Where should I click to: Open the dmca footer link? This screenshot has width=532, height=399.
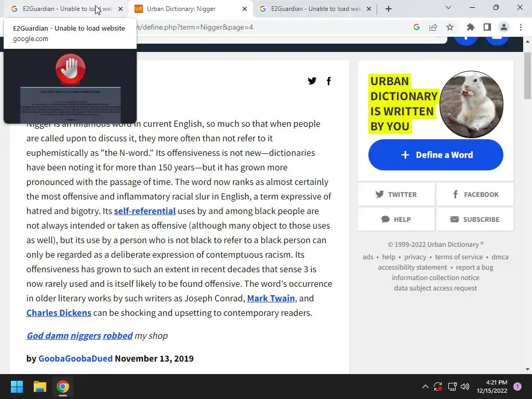500,257
